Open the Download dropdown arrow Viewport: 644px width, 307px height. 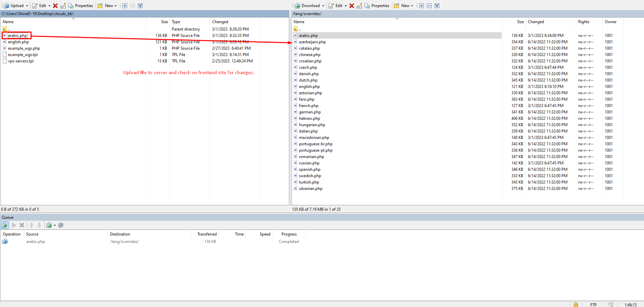click(324, 6)
